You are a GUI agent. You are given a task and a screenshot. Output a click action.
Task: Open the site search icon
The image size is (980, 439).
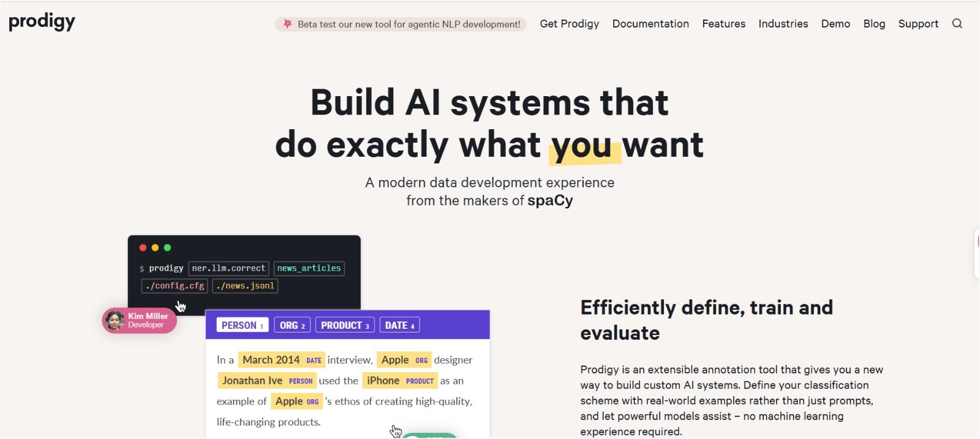(x=957, y=24)
